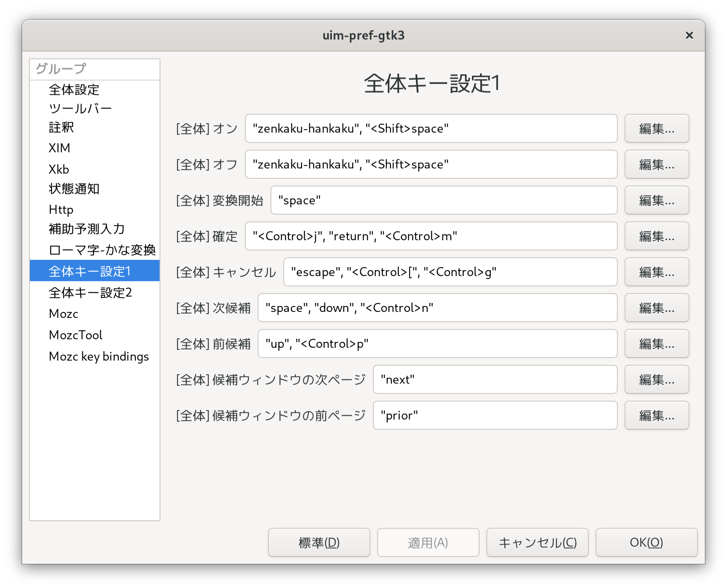Go to 全体キー設定2 group

pyautogui.click(x=90, y=293)
